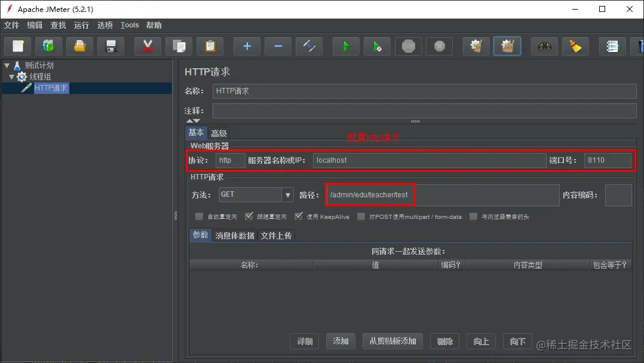Enable the auto-redirect checkbox

tap(199, 216)
